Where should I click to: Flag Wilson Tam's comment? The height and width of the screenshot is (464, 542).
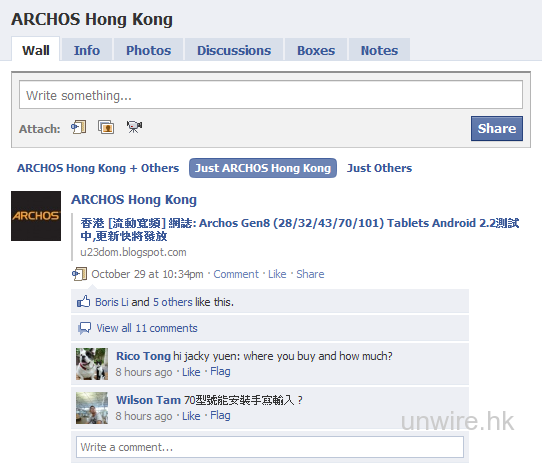220,415
